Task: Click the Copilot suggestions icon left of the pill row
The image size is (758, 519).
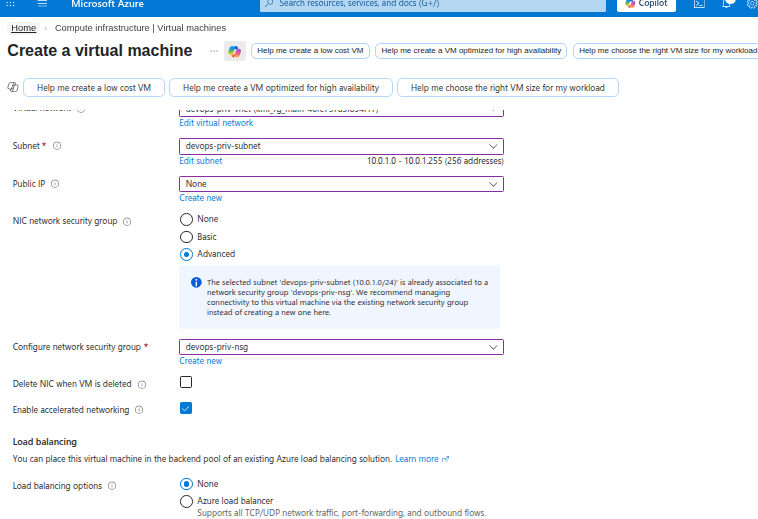Action: pyautogui.click(x=13, y=87)
